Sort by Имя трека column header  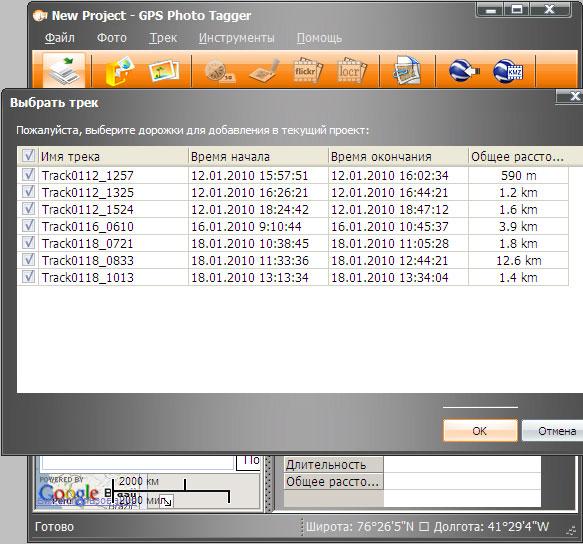[x=113, y=157]
